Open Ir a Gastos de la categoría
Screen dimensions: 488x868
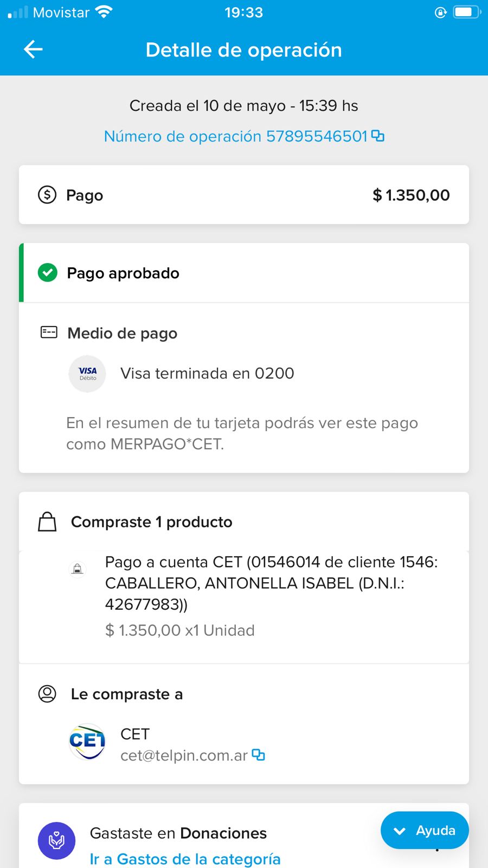[x=185, y=859]
